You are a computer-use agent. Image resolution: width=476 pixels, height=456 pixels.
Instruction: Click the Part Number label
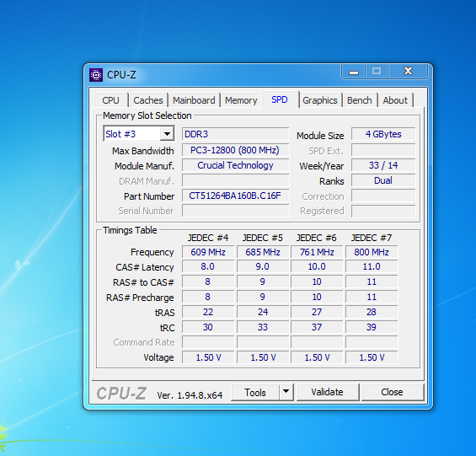click(x=149, y=196)
